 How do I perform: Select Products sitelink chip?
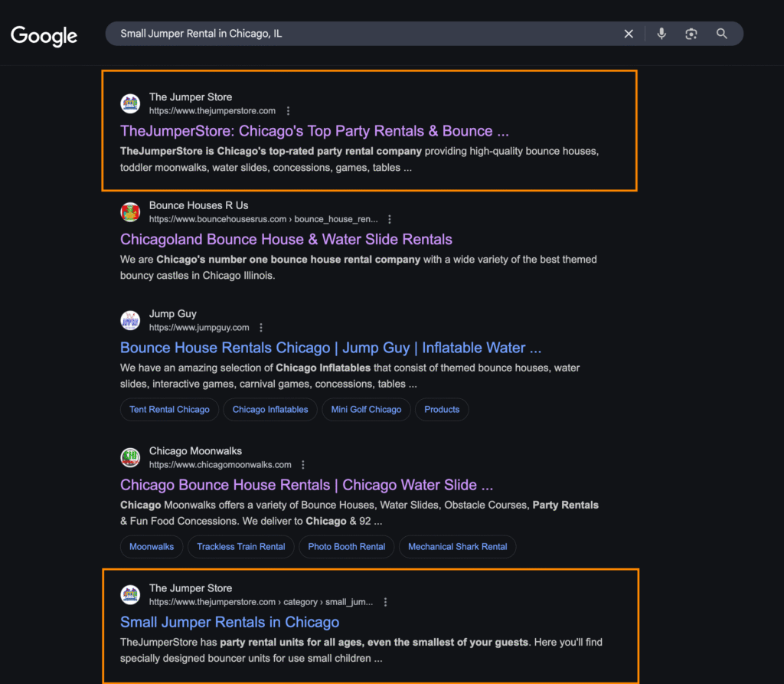[x=442, y=409]
